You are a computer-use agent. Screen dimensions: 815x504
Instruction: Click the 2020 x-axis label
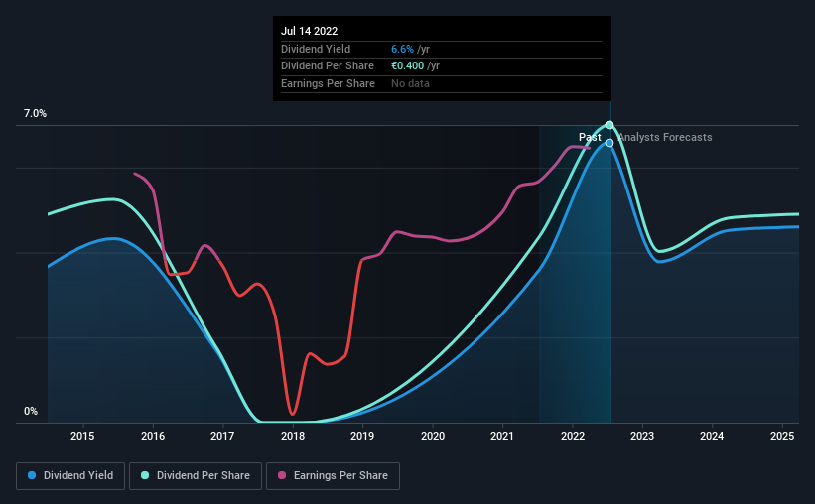[x=433, y=436]
